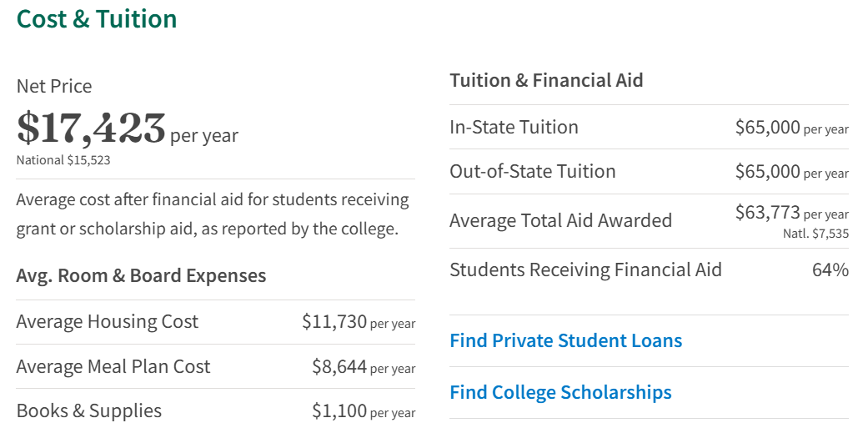868x433 pixels.
Task: Click the $63,773 average aid value
Action: [767, 213]
